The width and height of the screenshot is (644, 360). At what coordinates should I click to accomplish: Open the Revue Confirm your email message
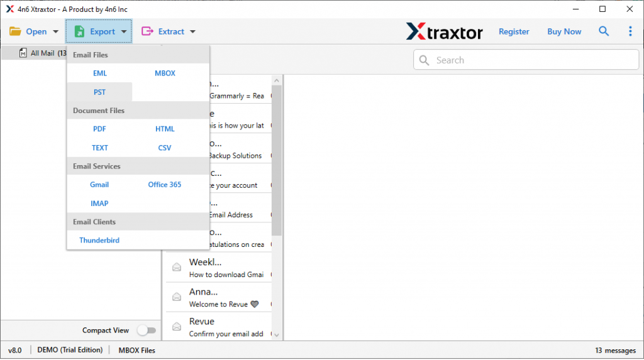pyautogui.click(x=219, y=327)
